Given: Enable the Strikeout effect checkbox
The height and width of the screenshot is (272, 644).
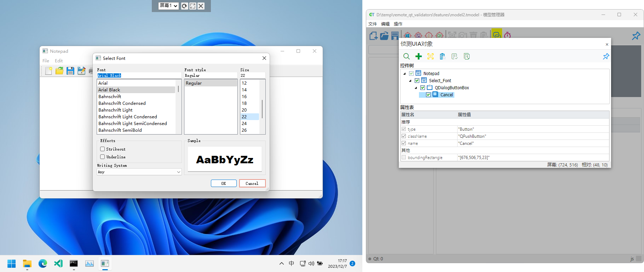Looking at the screenshot, I should click(103, 149).
